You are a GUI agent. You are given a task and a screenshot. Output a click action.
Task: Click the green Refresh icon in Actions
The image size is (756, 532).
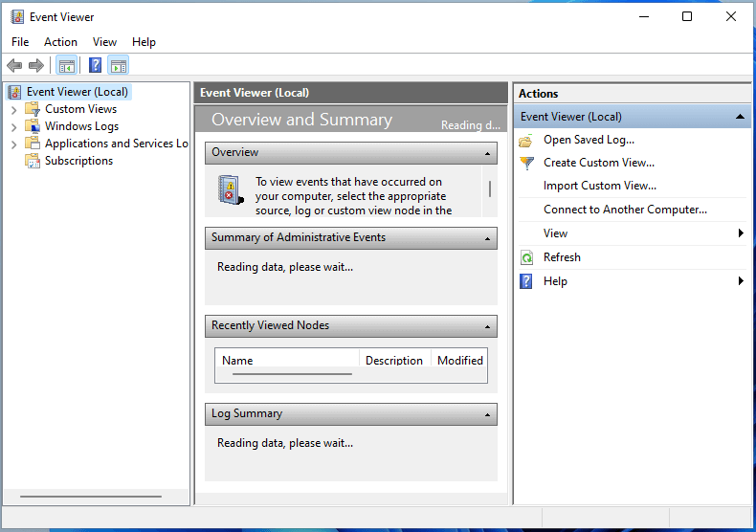pos(526,257)
